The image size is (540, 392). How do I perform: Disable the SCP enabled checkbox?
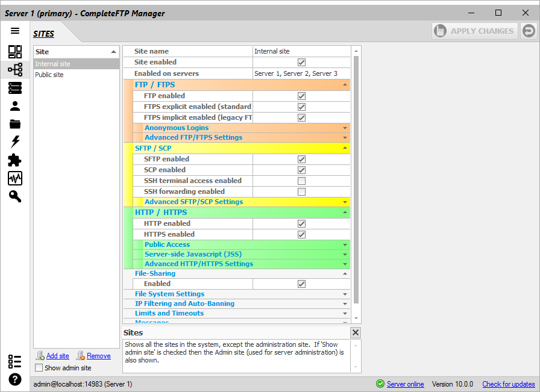[x=301, y=170]
